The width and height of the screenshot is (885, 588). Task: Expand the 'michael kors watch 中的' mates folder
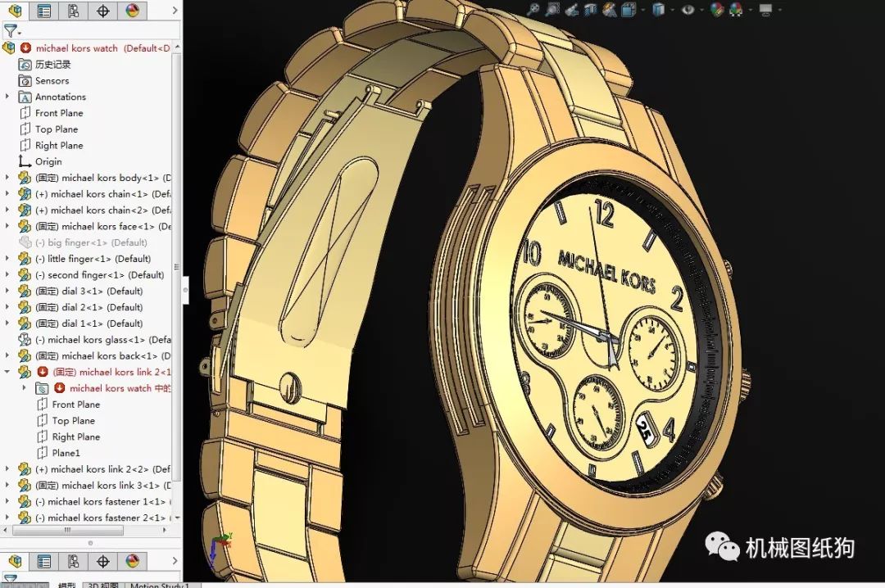click(24, 388)
